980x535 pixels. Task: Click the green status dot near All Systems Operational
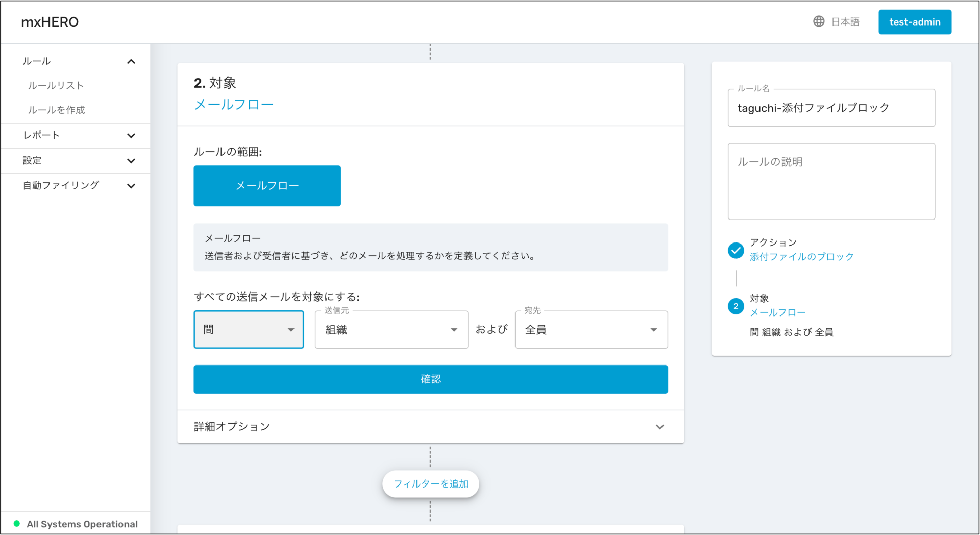point(16,524)
